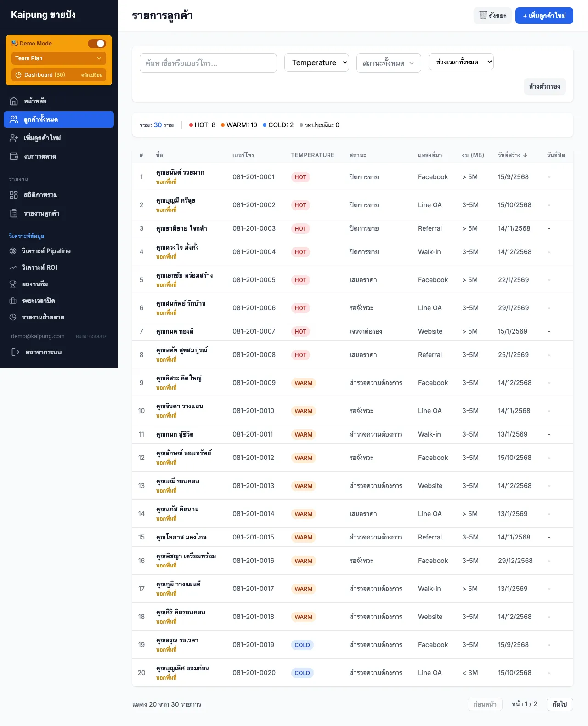Click the logout arrow icon

click(15, 352)
